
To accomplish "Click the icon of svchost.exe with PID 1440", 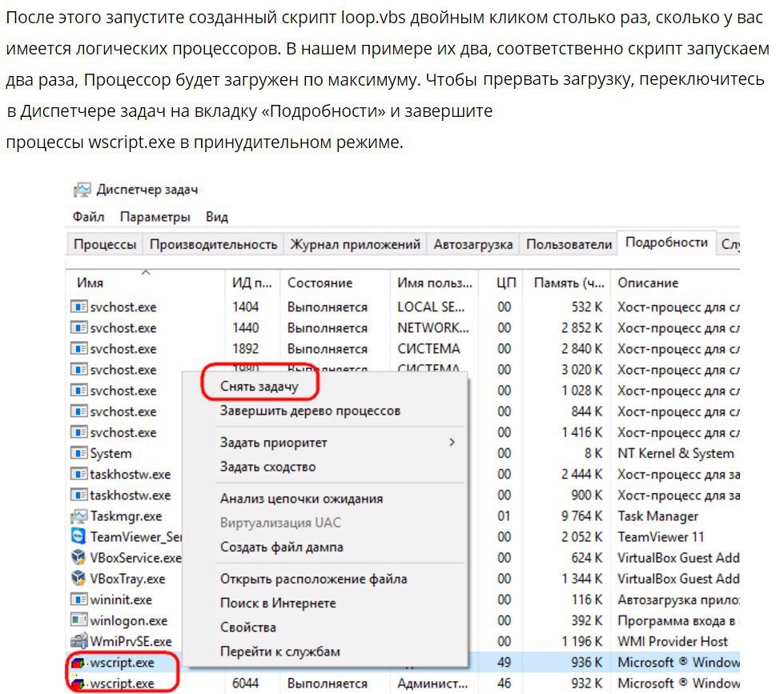I will (x=79, y=327).
